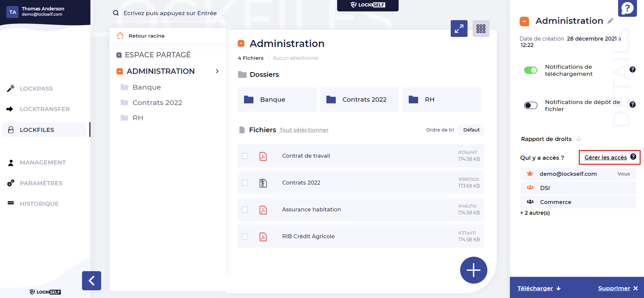Image resolution: width=644 pixels, height=298 pixels.
Task: Open LOCKPASS in the sidebar menu
Action: point(36,89)
